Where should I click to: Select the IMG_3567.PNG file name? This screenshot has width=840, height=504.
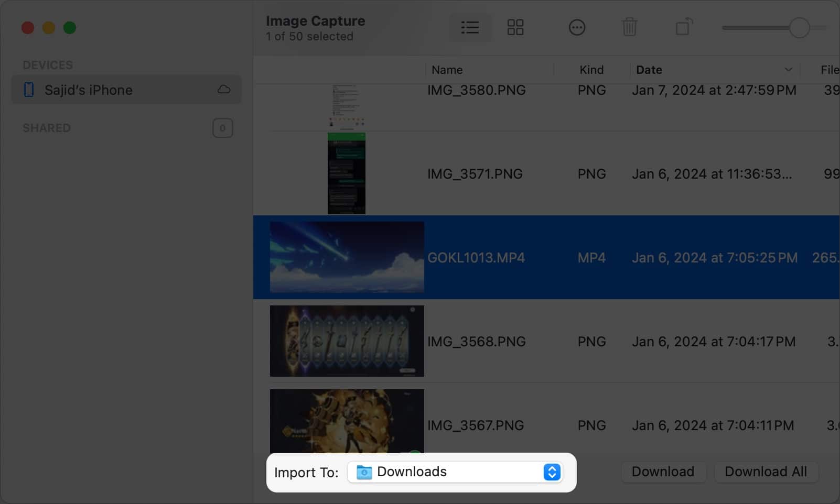(475, 425)
